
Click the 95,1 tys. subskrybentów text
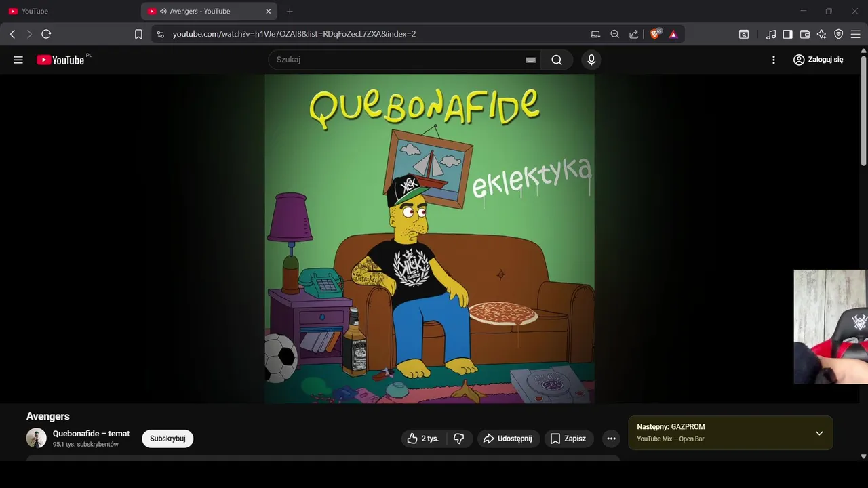point(85,445)
